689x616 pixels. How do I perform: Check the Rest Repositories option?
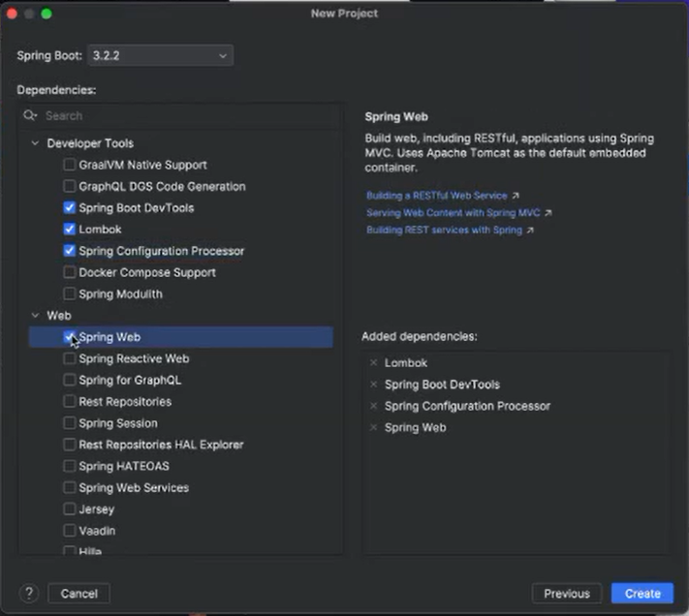click(x=69, y=401)
